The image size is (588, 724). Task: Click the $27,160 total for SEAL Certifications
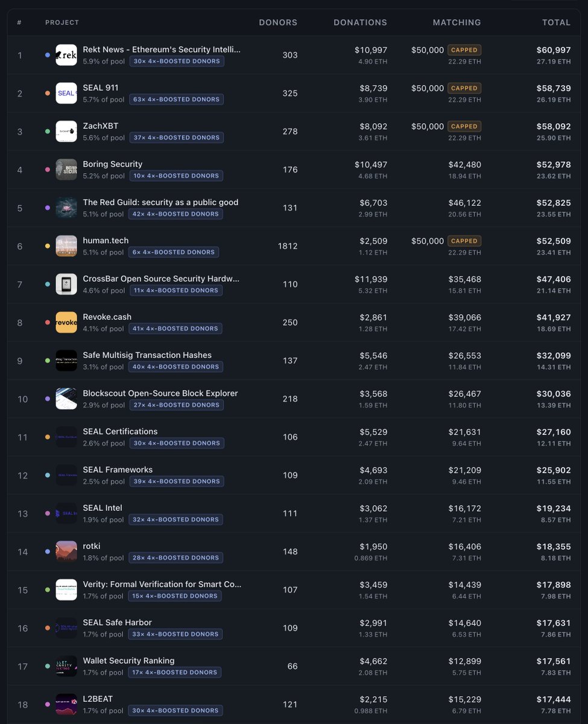tap(554, 432)
